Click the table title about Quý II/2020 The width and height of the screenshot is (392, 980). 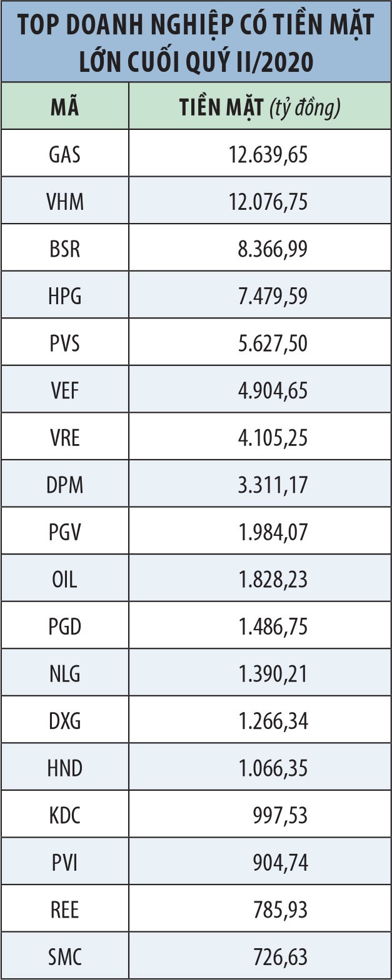[x=196, y=42]
